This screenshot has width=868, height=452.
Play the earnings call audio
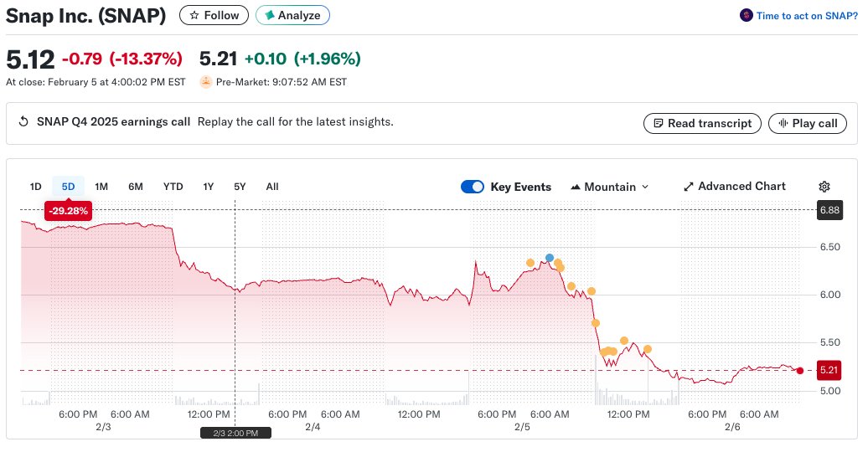(807, 123)
